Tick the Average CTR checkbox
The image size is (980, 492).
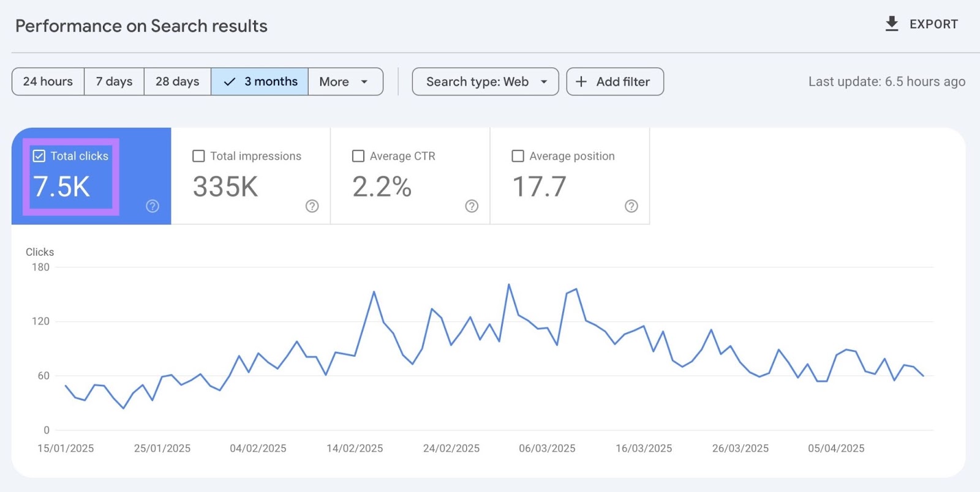[x=358, y=156]
